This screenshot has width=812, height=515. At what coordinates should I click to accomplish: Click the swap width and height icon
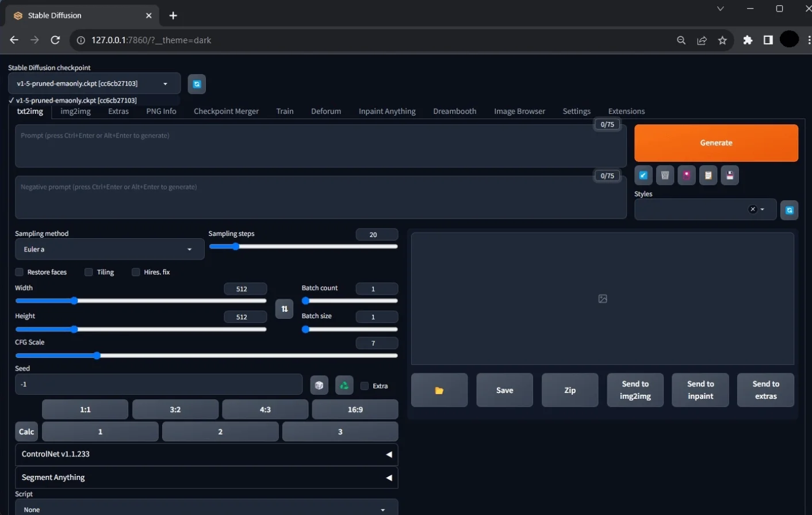point(284,309)
